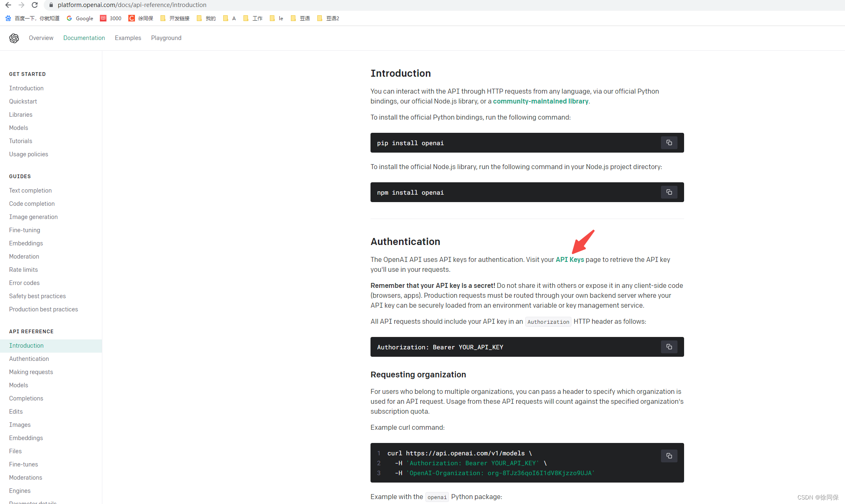Expand the 豆语2 bookmark folder
Image resolution: width=845 pixels, height=504 pixels.
[x=328, y=18]
